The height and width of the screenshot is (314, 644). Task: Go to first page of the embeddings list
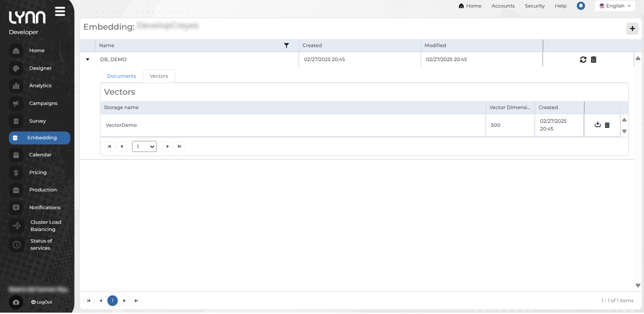pos(88,301)
